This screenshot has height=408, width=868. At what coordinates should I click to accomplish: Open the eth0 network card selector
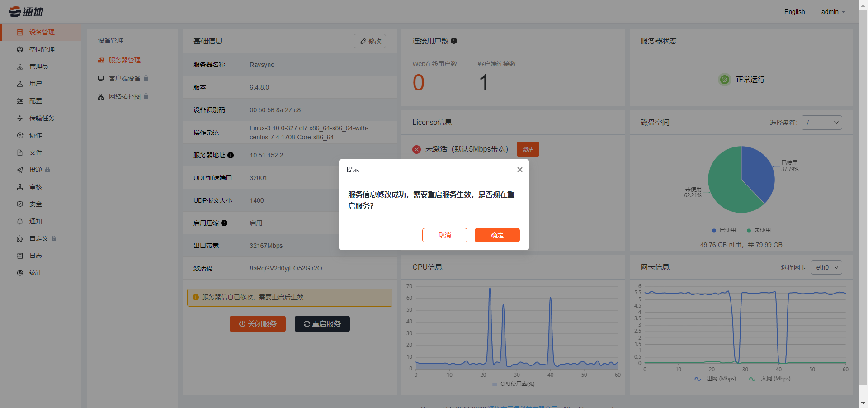tap(826, 267)
